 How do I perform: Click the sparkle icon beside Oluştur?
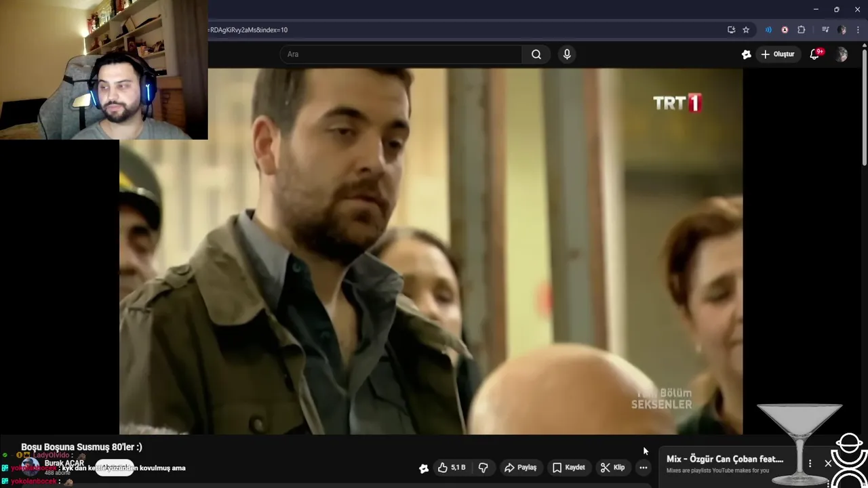pos(746,54)
